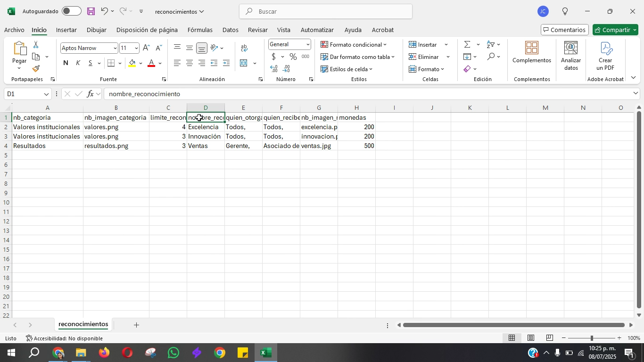Open the Aptos Narrow font name dropdown
644x362 pixels.
(115, 48)
